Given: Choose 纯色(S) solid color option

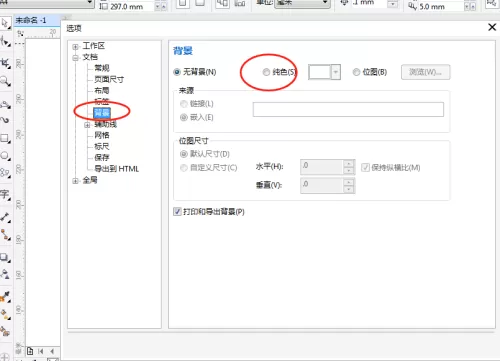Looking at the screenshot, I should click(279, 72).
